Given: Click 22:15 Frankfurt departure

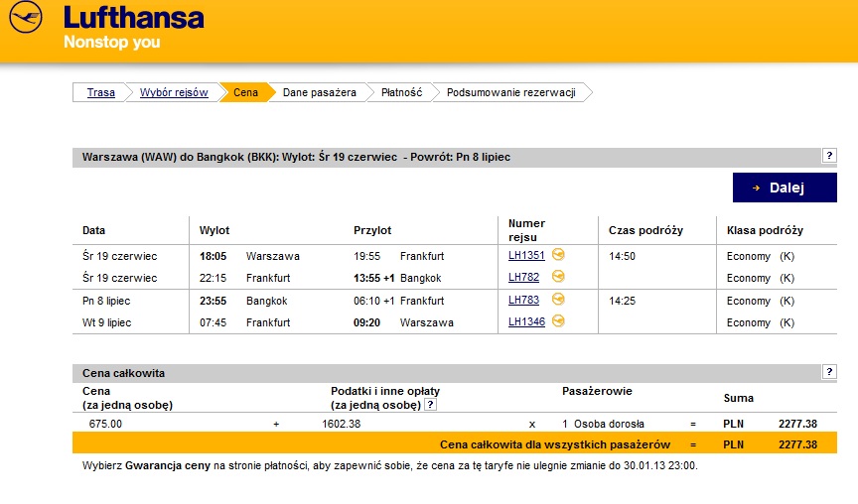Looking at the screenshot, I should [x=244, y=278].
